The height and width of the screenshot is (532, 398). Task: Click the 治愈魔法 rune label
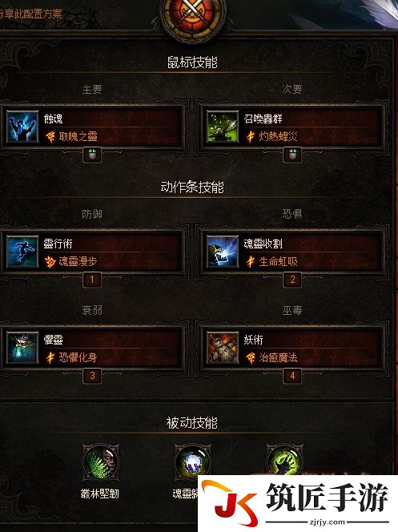(x=278, y=358)
